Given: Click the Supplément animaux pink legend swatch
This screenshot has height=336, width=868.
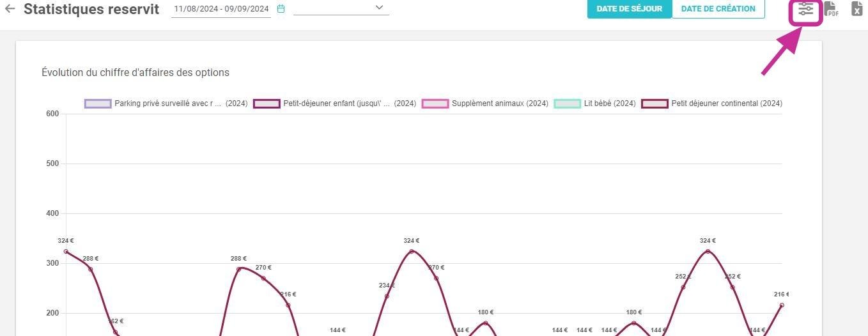Looking at the screenshot, I should [x=435, y=103].
